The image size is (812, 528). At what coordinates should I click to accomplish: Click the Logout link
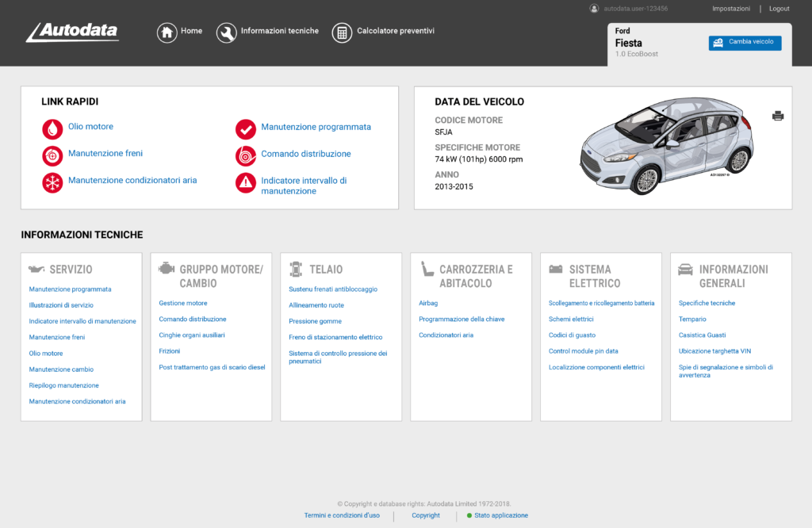(779, 9)
